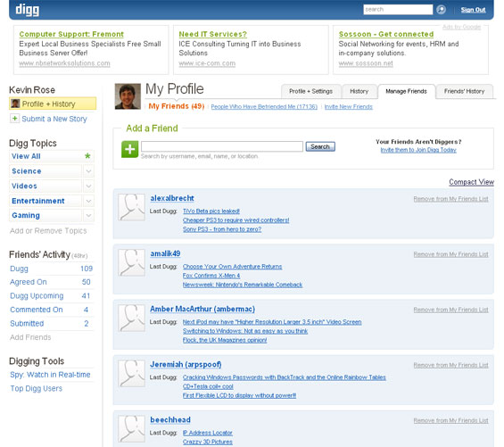Click the green star next to View All
The height and width of the screenshot is (447, 504).
click(87, 156)
